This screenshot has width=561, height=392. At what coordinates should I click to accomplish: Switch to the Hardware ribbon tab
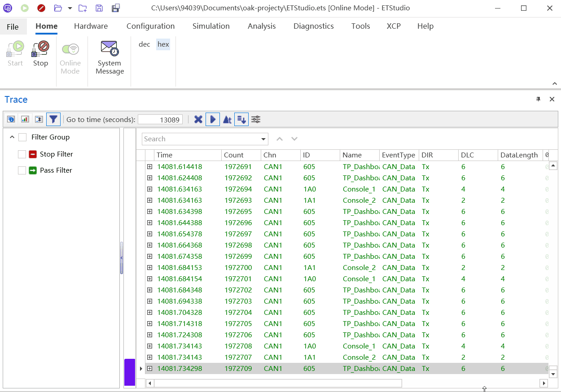coord(91,26)
